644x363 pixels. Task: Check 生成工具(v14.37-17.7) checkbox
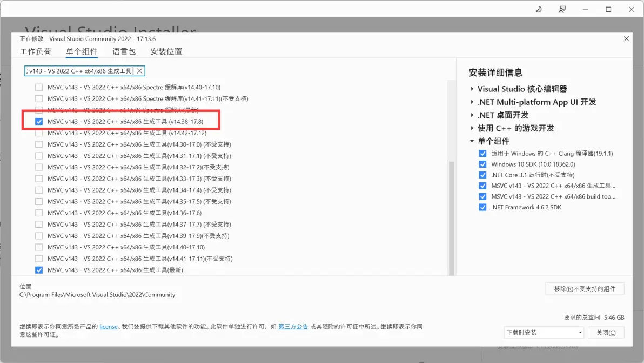click(x=38, y=225)
